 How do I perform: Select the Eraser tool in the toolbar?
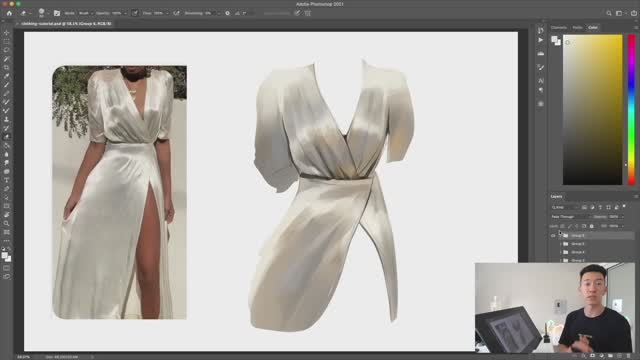tap(6, 137)
